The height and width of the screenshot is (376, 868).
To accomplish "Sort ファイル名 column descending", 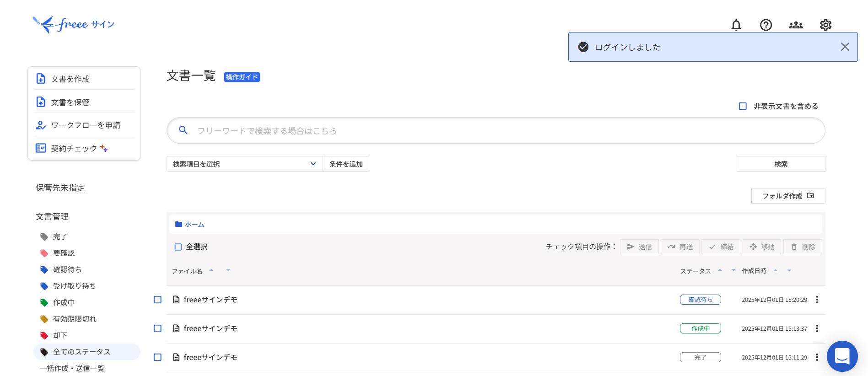I will 228,270.
